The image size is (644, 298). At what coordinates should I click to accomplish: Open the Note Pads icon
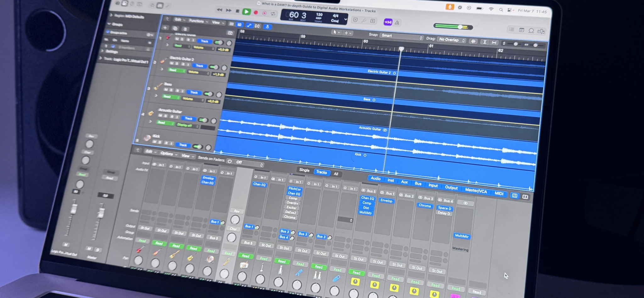tap(521, 30)
